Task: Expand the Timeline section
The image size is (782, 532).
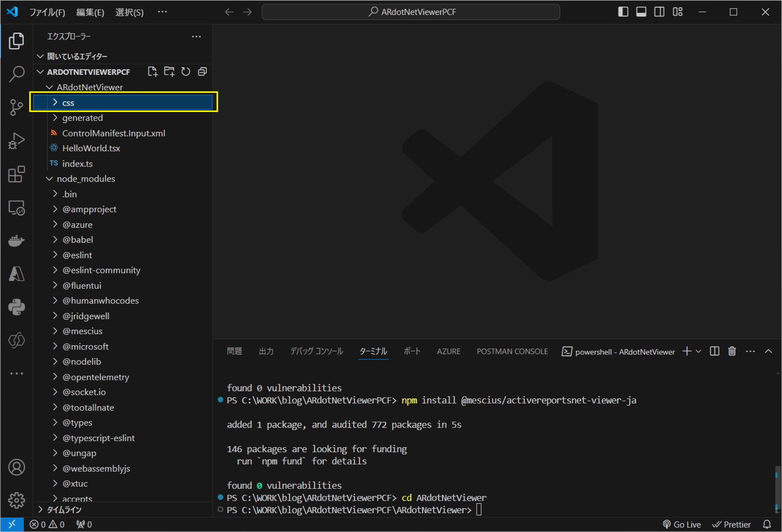Action: point(123,510)
